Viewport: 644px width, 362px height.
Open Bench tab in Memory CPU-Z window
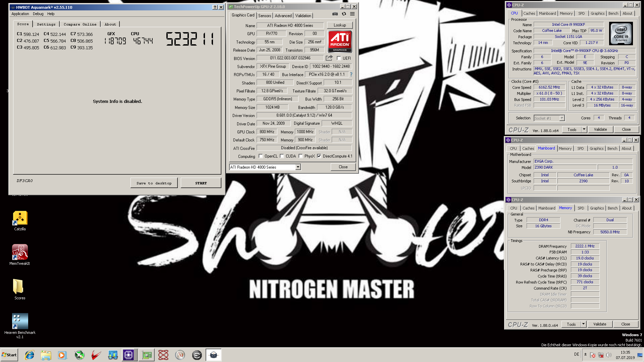click(x=612, y=208)
